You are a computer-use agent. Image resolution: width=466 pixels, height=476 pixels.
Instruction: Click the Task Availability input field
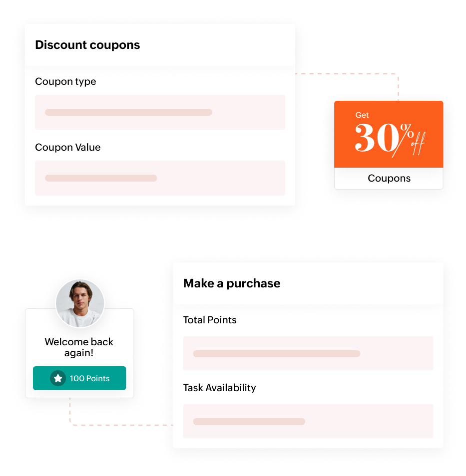[308, 421]
